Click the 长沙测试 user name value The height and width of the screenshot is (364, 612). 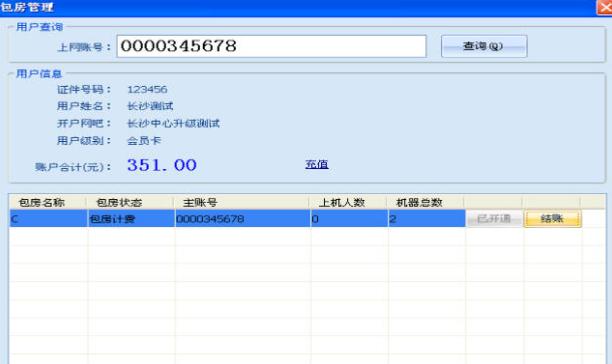tap(150, 106)
